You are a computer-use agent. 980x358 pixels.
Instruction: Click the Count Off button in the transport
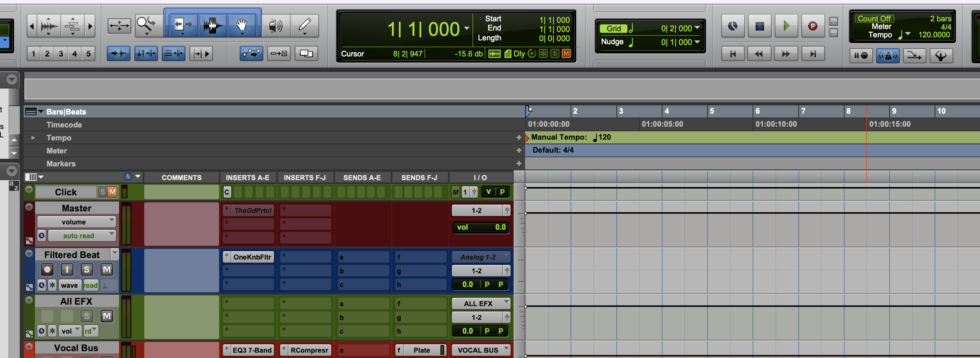click(875, 18)
